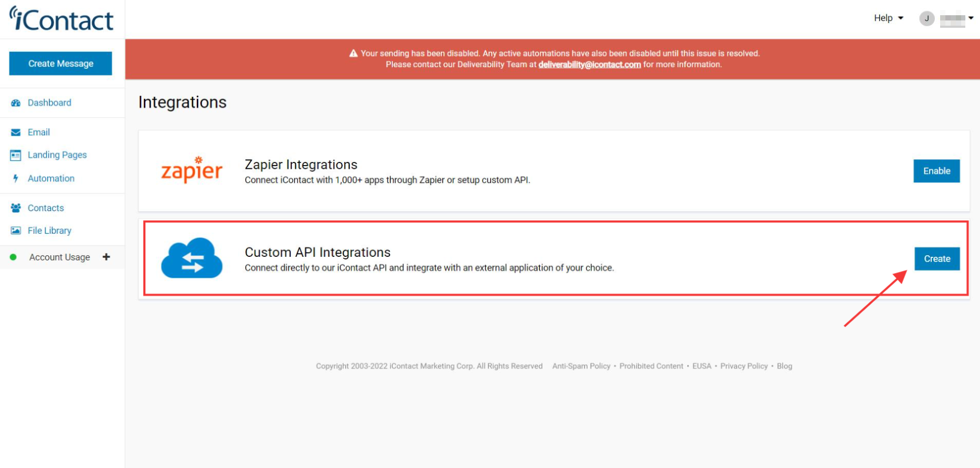Open the Automation menu item
Screen dimensions: 980x468
[51, 178]
